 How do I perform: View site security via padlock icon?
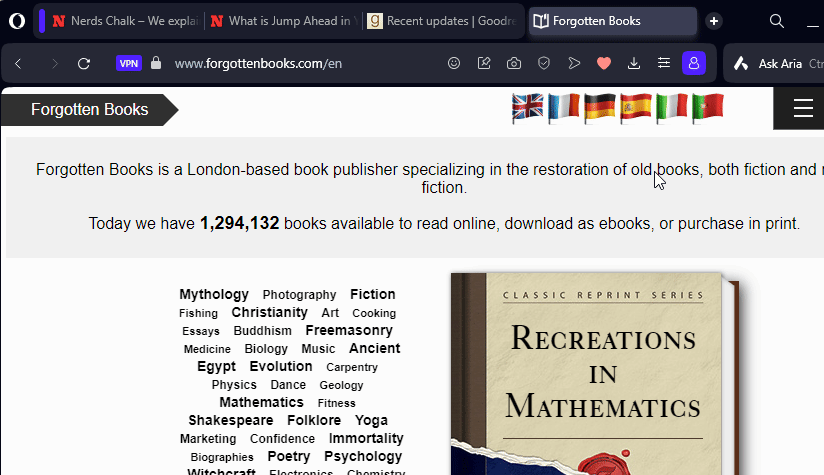coord(156,63)
